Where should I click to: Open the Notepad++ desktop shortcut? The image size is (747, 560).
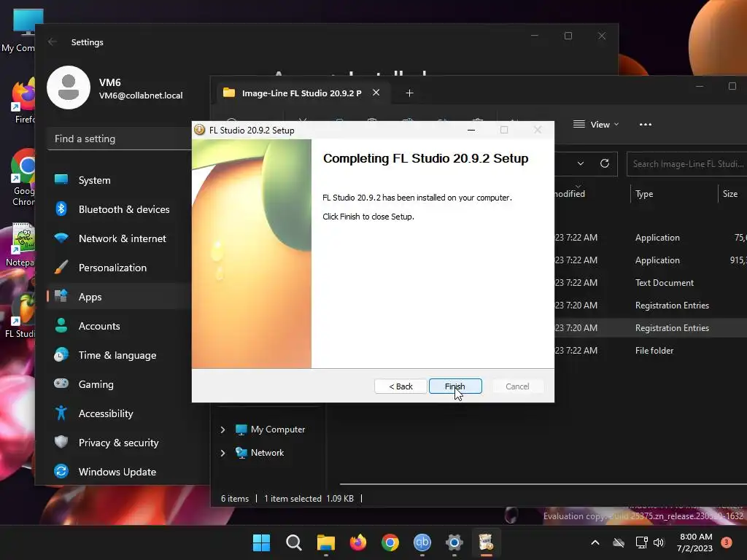point(20,244)
